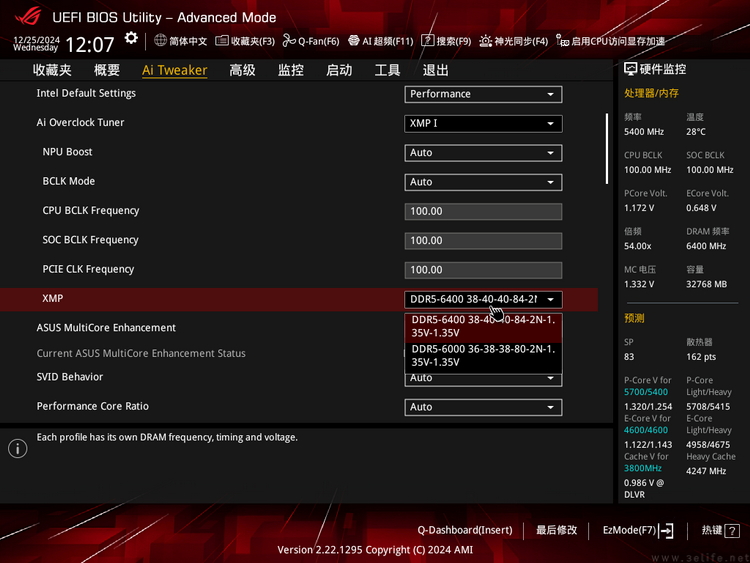This screenshot has width=750, height=563.
Task: Go to the 退出 Exit tab
Action: click(435, 70)
